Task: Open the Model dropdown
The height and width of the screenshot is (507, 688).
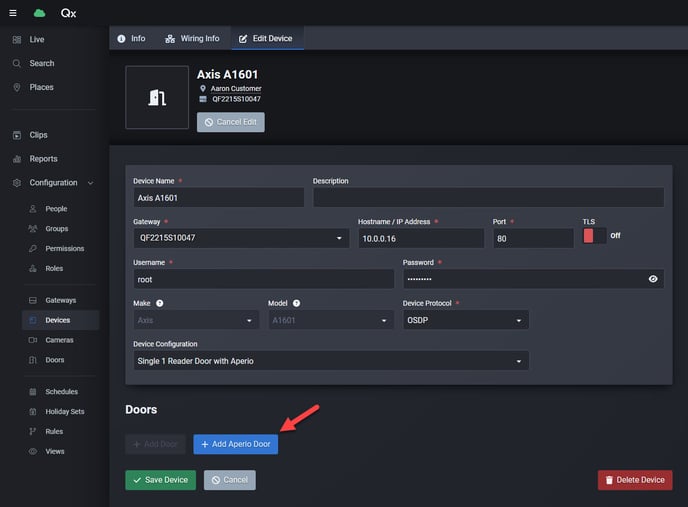Action: (x=331, y=320)
